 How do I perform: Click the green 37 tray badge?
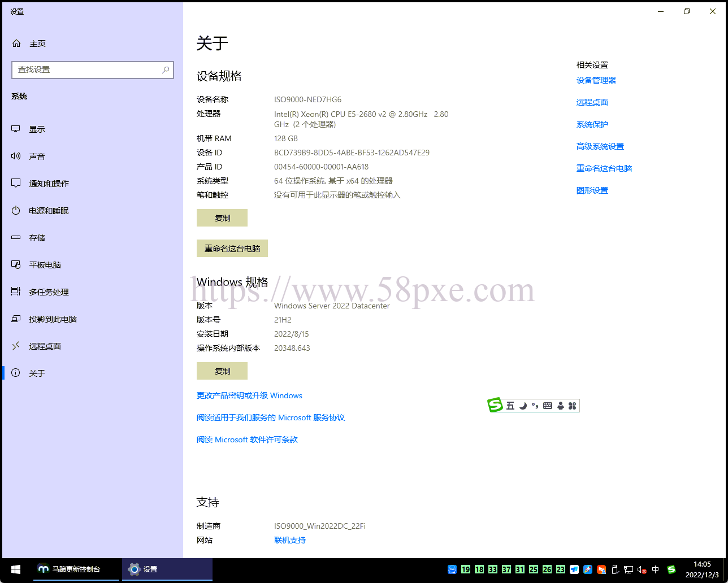[x=506, y=569]
